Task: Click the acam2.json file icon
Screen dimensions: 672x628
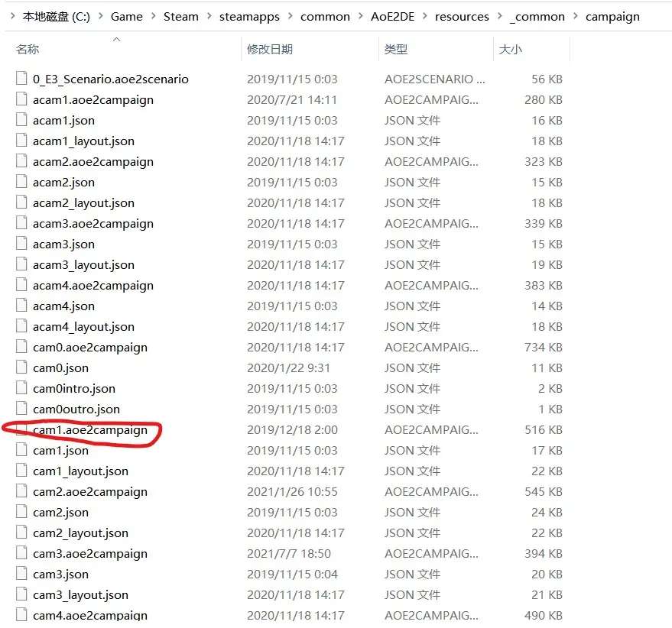Action: click(21, 182)
